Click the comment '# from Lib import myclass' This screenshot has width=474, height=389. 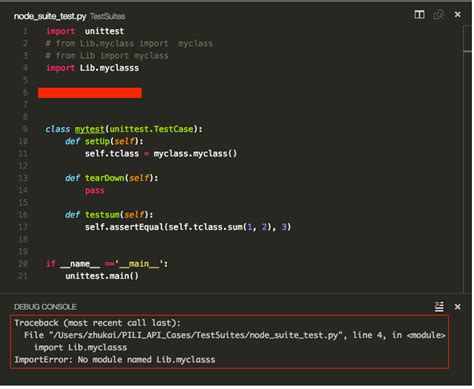pos(107,56)
